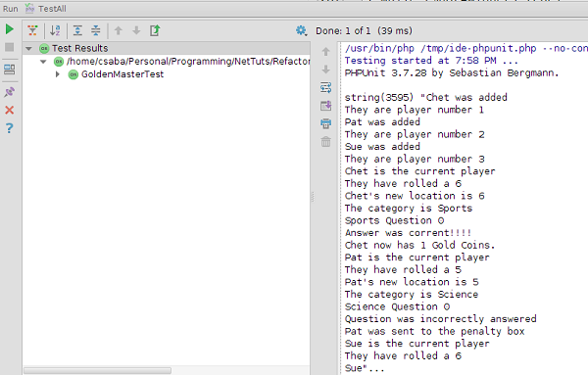Click the final 'Sue"...' console line
Image resolution: width=588 pixels, height=375 pixels.
[x=365, y=368]
